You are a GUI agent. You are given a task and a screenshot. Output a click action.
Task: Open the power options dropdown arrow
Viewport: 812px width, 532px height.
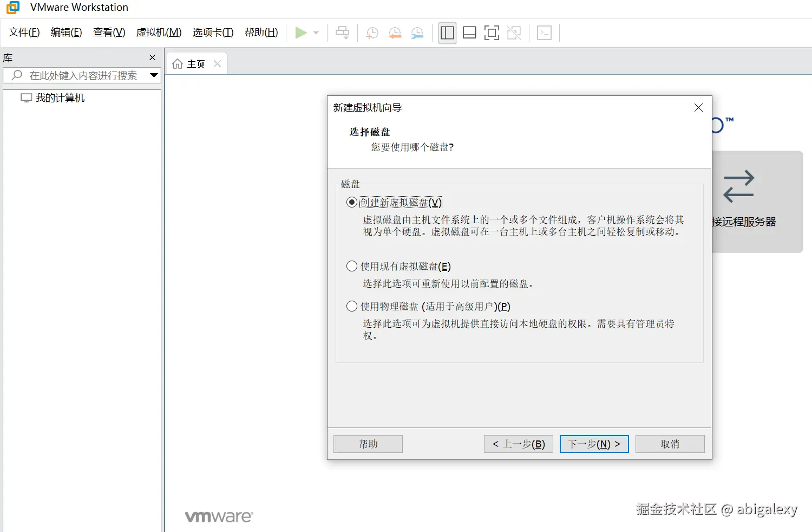(315, 33)
